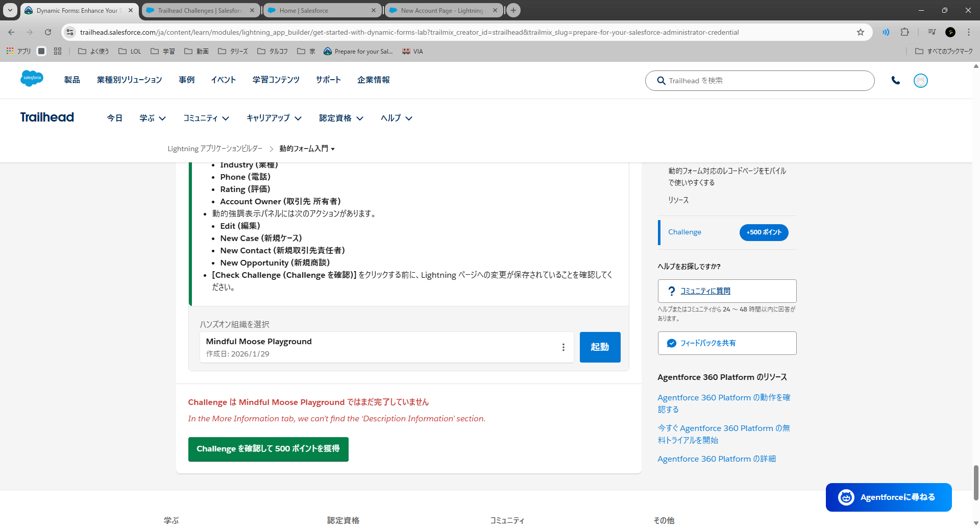Open the 製品 menu
Viewport: 980px width, 527px height.
pyautogui.click(x=72, y=80)
